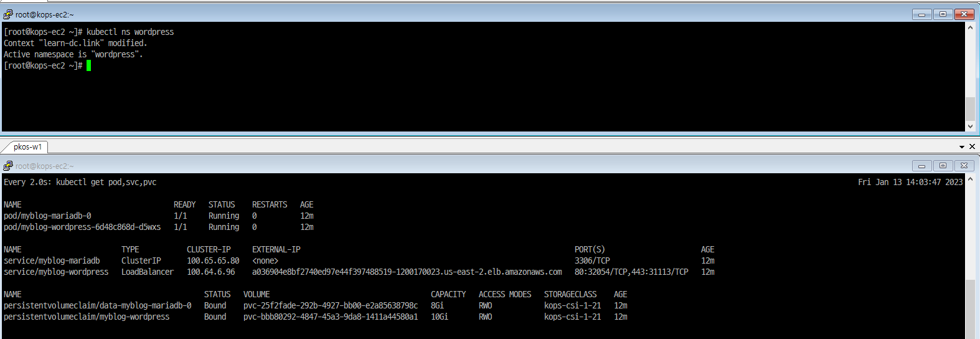Click ports '80:32054/TCP,443:31113/TCP'
Viewport: 980px width, 339px height.
pos(631,272)
